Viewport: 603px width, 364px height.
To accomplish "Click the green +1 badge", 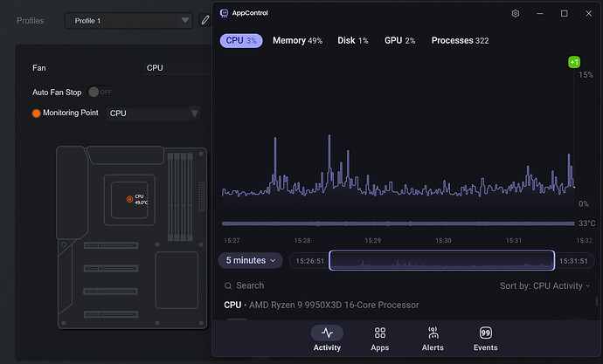I will click(x=574, y=62).
